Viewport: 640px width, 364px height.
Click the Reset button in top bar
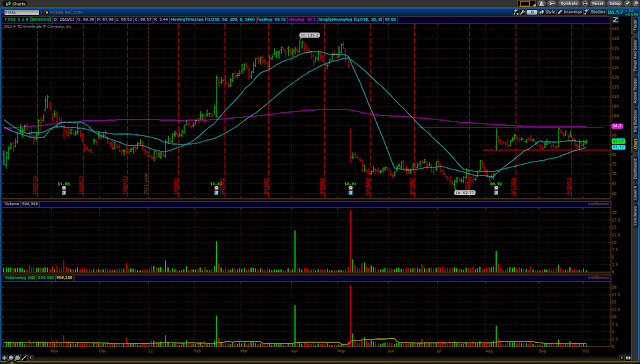coord(598,3)
